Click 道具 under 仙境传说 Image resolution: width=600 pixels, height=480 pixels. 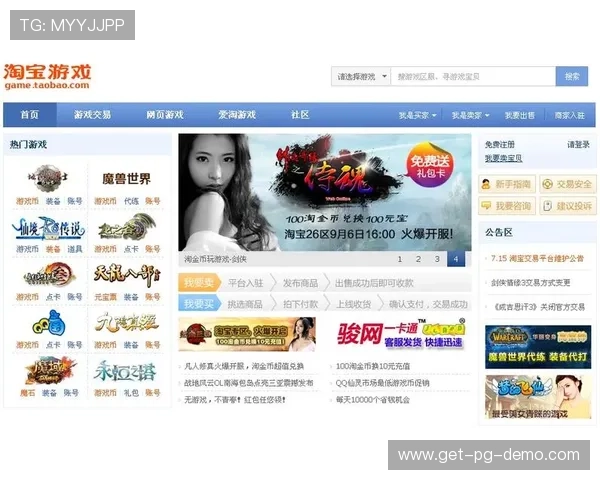(75, 249)
